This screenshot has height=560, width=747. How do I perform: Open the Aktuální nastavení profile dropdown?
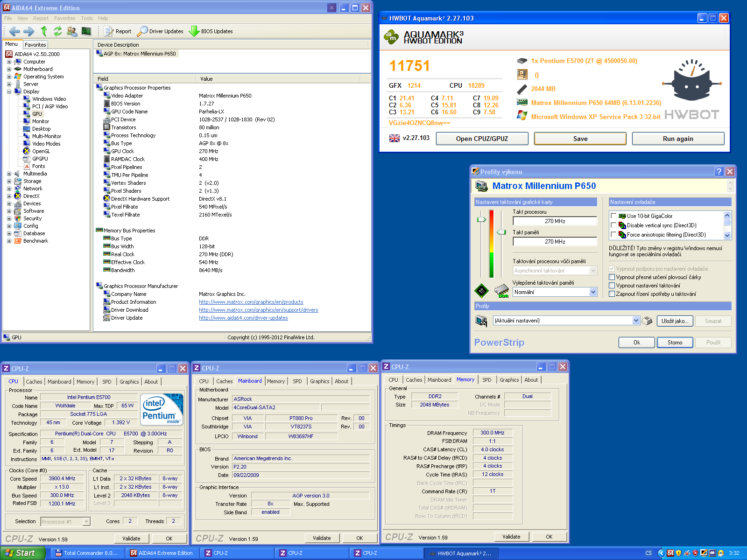point(636,321)
